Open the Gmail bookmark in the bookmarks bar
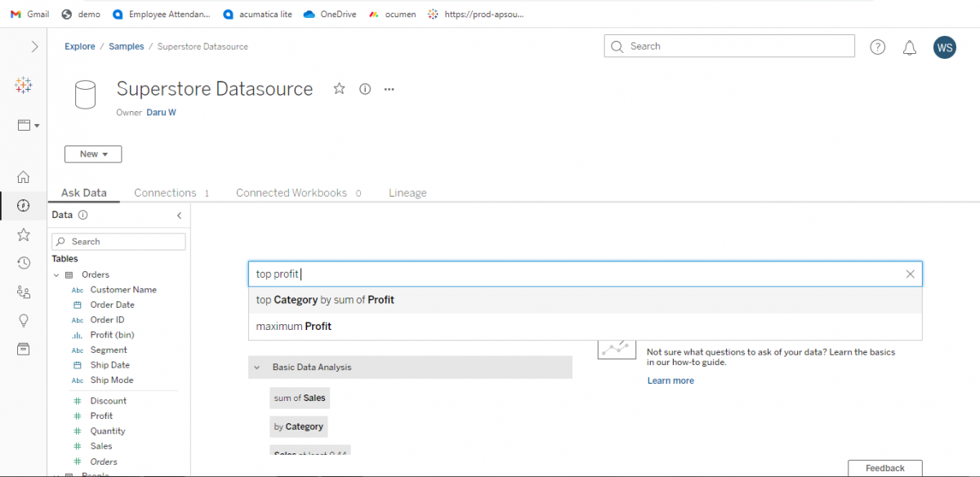 click(x=29, y=13)
